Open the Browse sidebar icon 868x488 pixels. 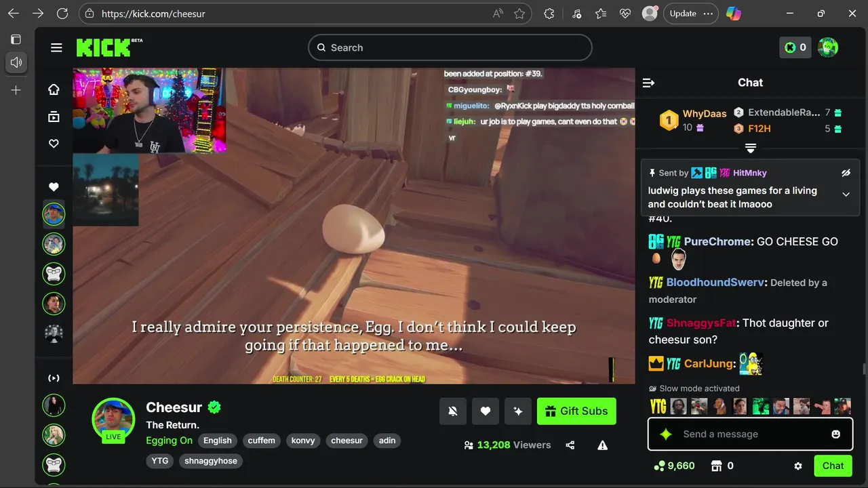tap(54, 117)
